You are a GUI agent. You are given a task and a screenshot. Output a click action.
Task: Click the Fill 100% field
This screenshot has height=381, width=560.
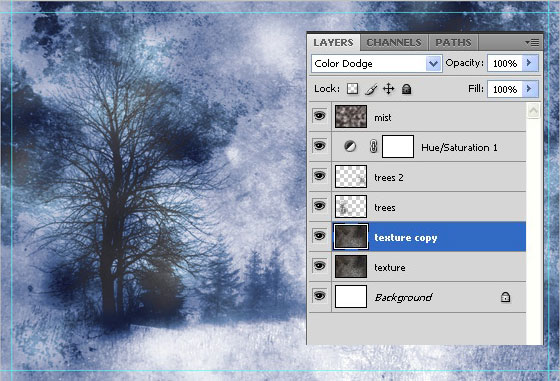505,89
